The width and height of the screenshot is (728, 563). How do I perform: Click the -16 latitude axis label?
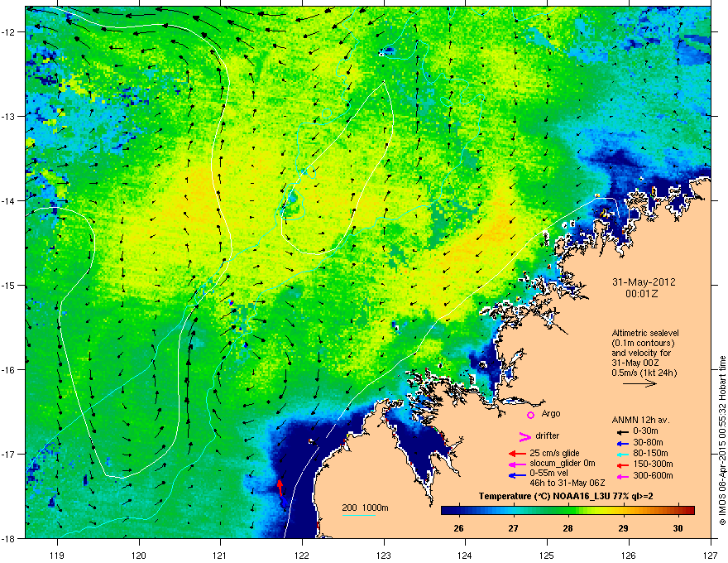pyautogui.click(x=9, y=370)
